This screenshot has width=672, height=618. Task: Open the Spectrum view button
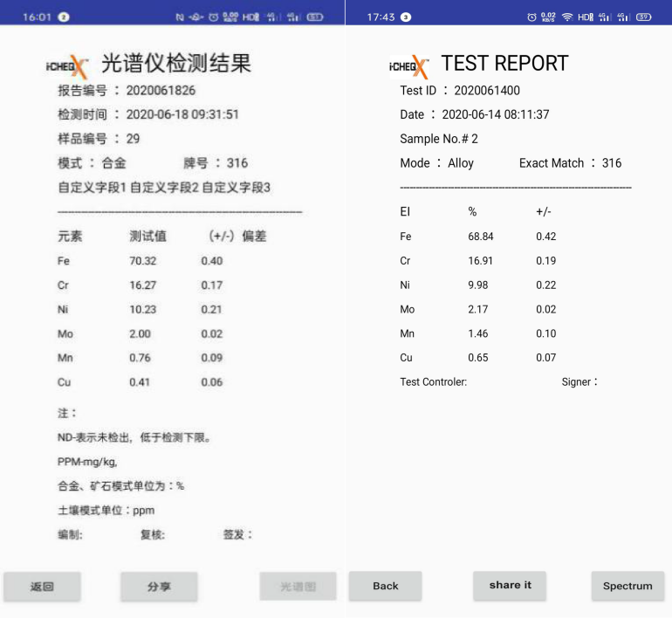pos(627,587)
